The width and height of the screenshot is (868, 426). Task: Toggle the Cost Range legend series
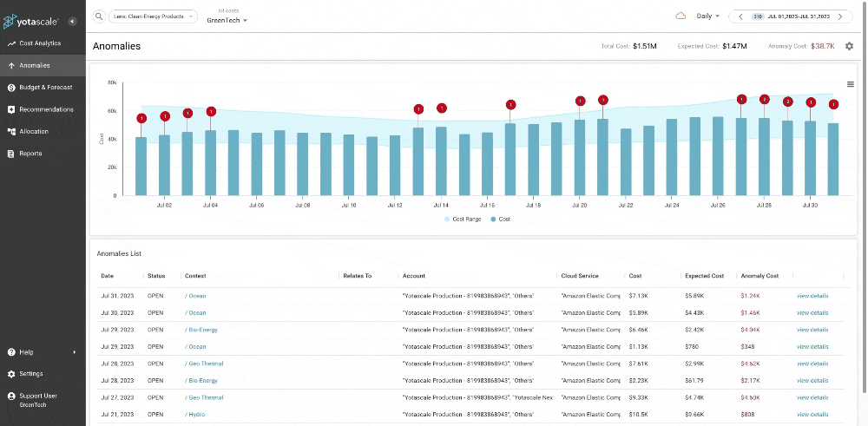[x=463, y=220]
